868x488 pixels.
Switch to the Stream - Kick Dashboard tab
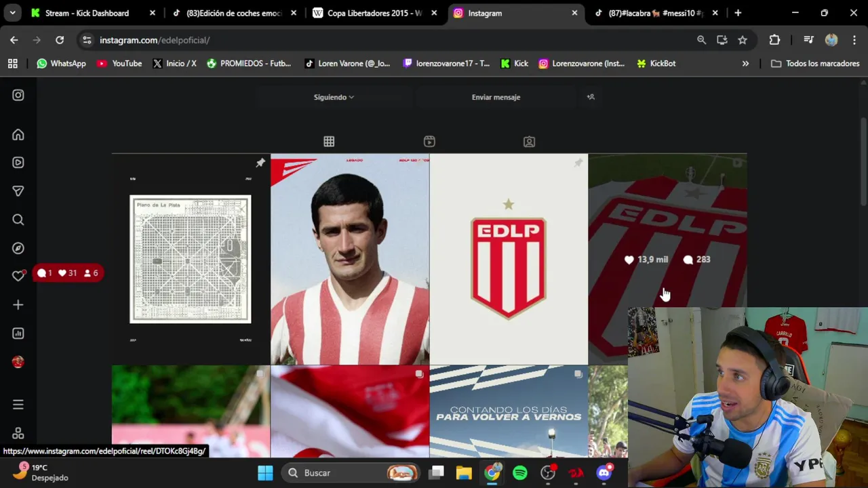[93, 13]
